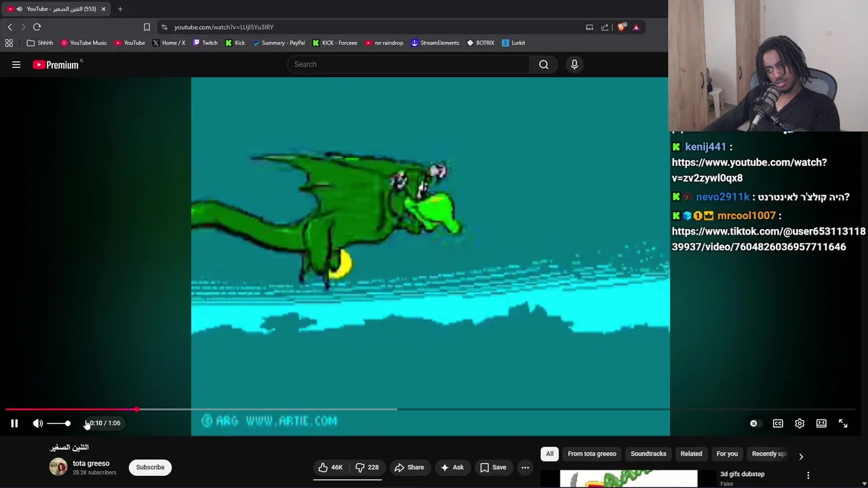Open the three-dot more actions menu
Image resolution: width=868 pixels, height=488 pixels.
coord(525,467)
